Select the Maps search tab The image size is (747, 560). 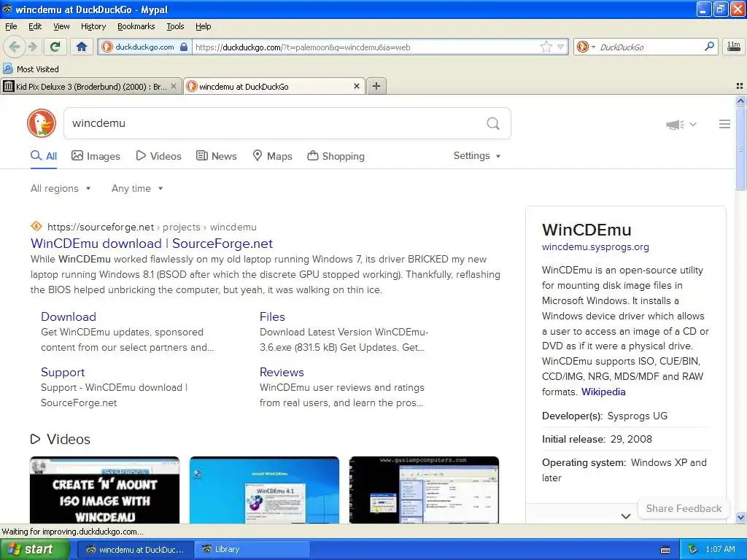coord(272,156)
